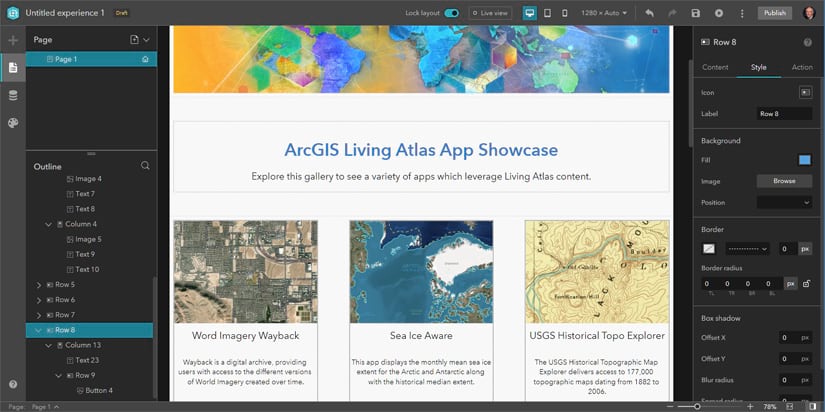This screenshot has width=825, height=412.
Task: Switch to tablet device view
Action: click(x=547, y=13)
